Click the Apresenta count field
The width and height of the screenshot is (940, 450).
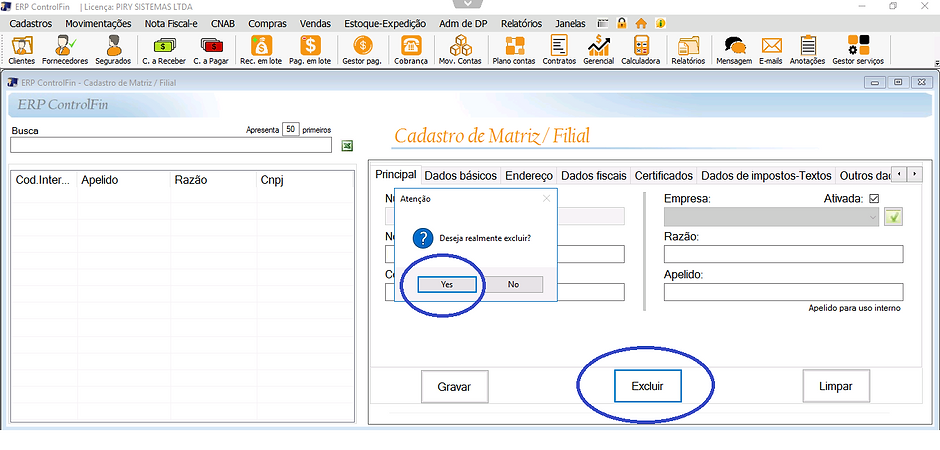pyautogui.click(x=291, y=129)
